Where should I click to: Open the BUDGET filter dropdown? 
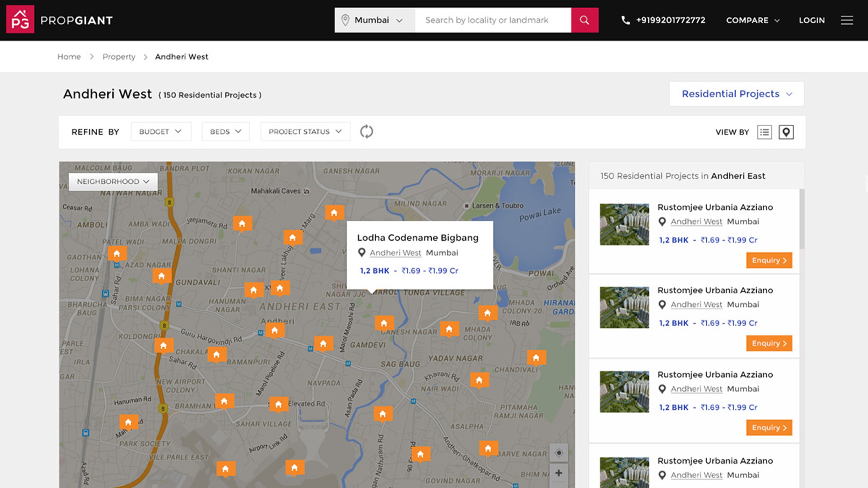[x=161, y=132]
